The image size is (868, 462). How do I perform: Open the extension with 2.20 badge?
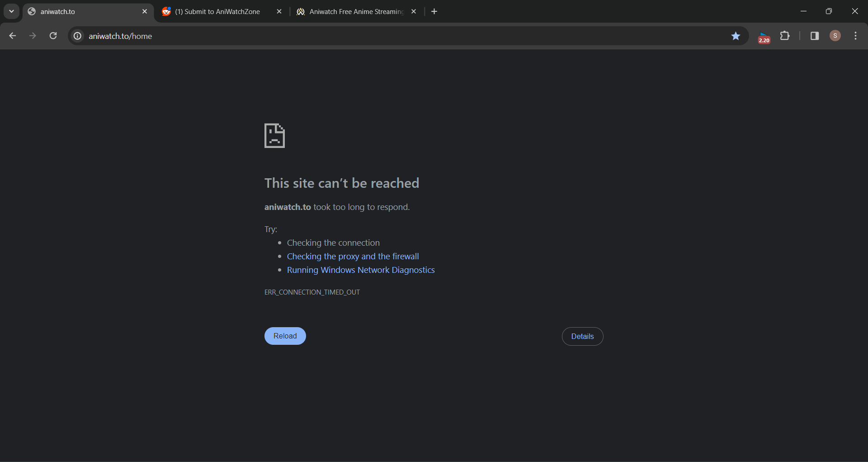764,37
